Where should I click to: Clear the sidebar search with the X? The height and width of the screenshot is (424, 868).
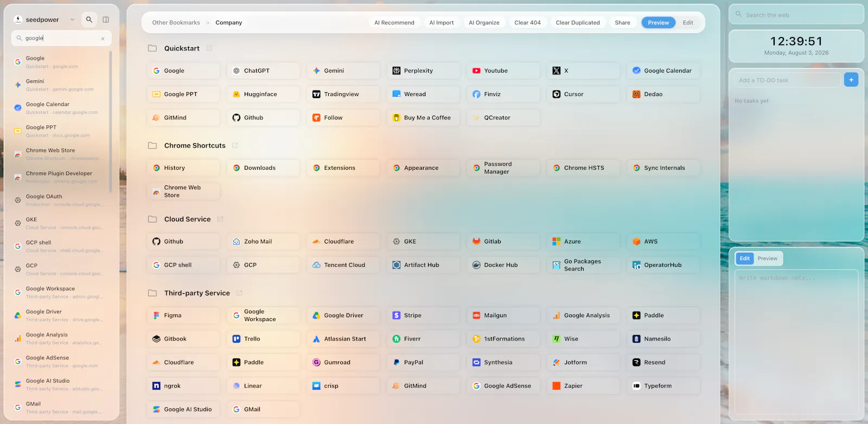103,38
